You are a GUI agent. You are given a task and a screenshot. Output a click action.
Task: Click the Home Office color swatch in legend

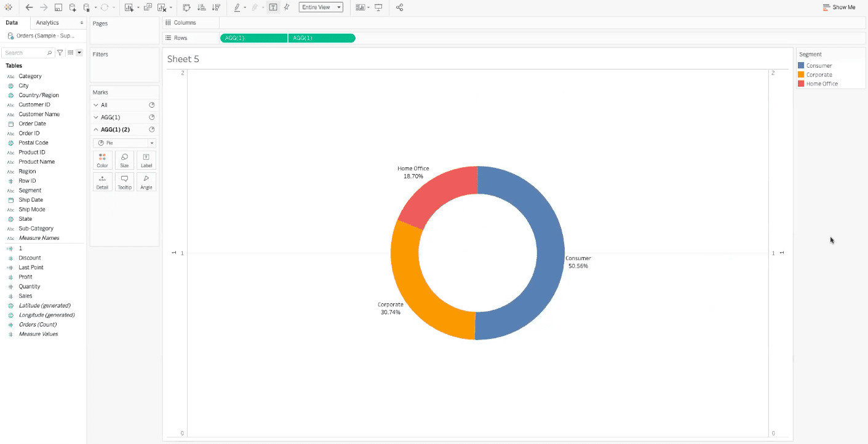coord(801,84)
